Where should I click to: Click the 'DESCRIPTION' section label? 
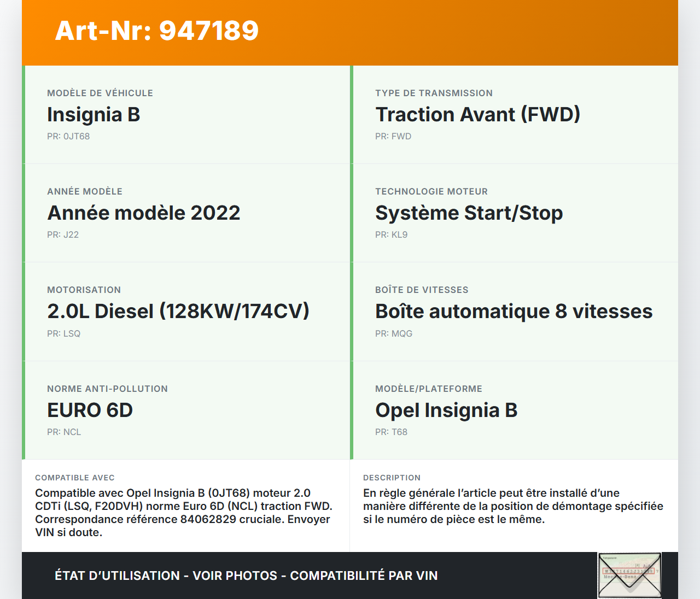point(392,478)
